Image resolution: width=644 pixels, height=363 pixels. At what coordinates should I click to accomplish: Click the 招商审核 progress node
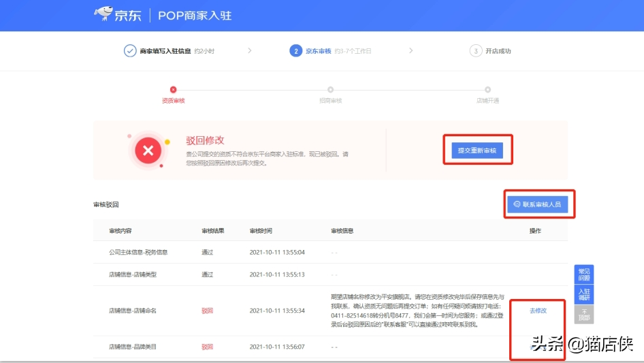tap(330, 90)
